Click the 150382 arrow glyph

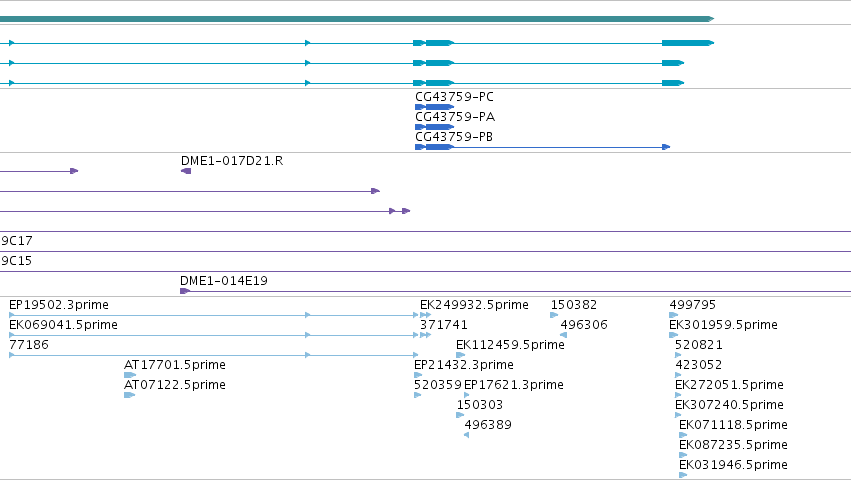click(554, 315)
